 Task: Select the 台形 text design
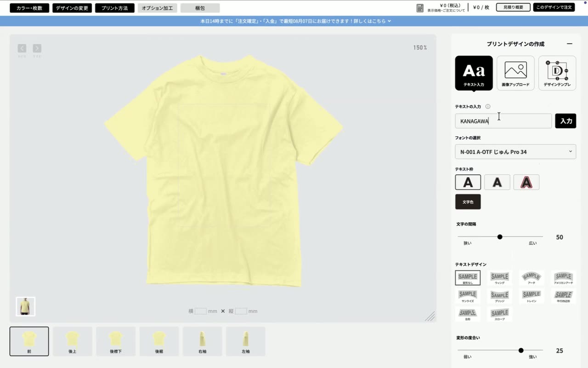click(468, 314)
